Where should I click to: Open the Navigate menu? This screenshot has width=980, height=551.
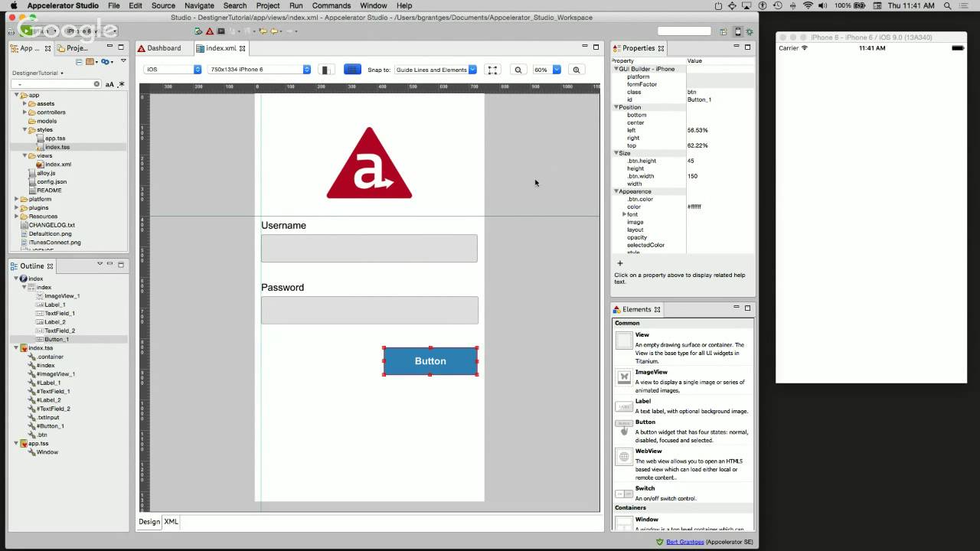click(x=199, y=5)
